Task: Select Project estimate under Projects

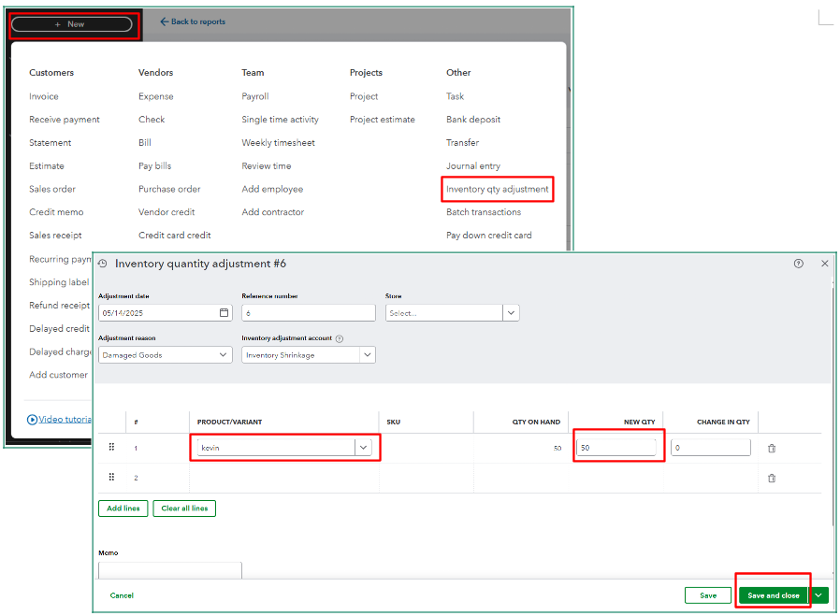Action: pyautogui.click(x=382, y=120)
